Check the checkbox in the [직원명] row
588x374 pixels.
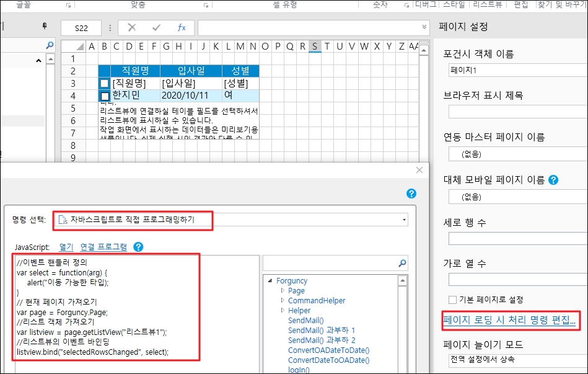pos(105,83)
